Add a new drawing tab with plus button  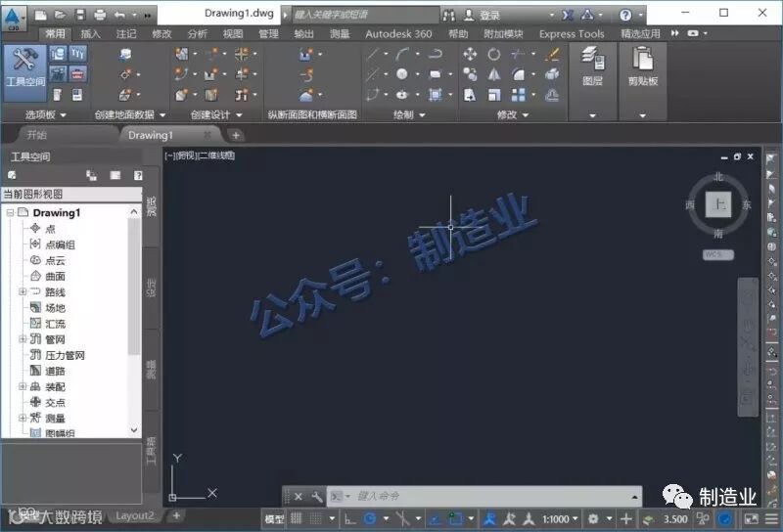pyautogui.click(x=236, y=135)
